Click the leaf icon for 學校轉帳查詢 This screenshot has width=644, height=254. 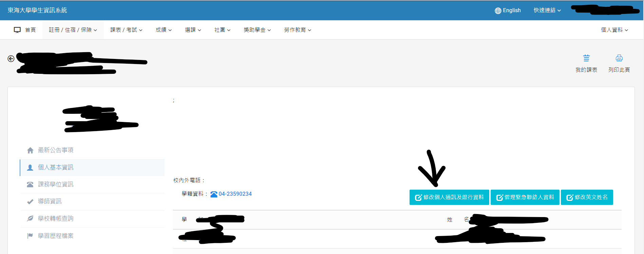(x=30, y=218)
